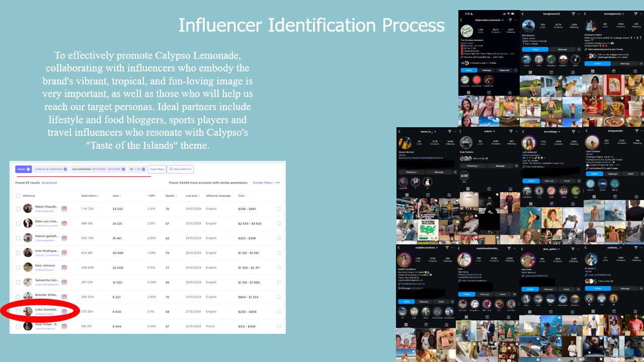The width and height of the screenshot is (644, 362).
Task: Sort table by Cost column
Action: tap(242, 196)
